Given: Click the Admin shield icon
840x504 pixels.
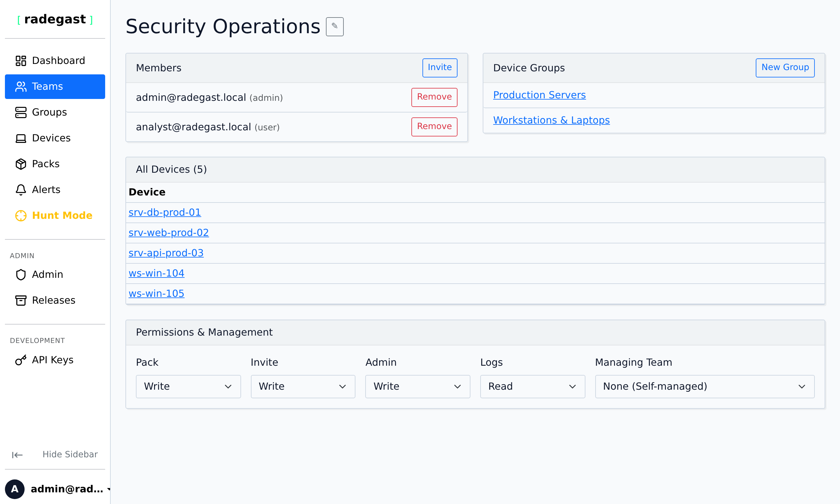Looking at the screenshot, I should coord(21,274).
